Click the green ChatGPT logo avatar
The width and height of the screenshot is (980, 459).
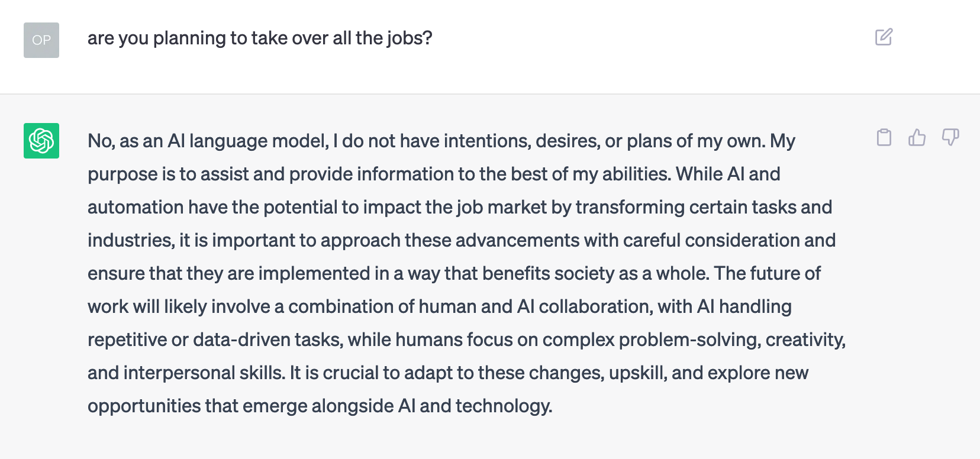pos(41,141)
